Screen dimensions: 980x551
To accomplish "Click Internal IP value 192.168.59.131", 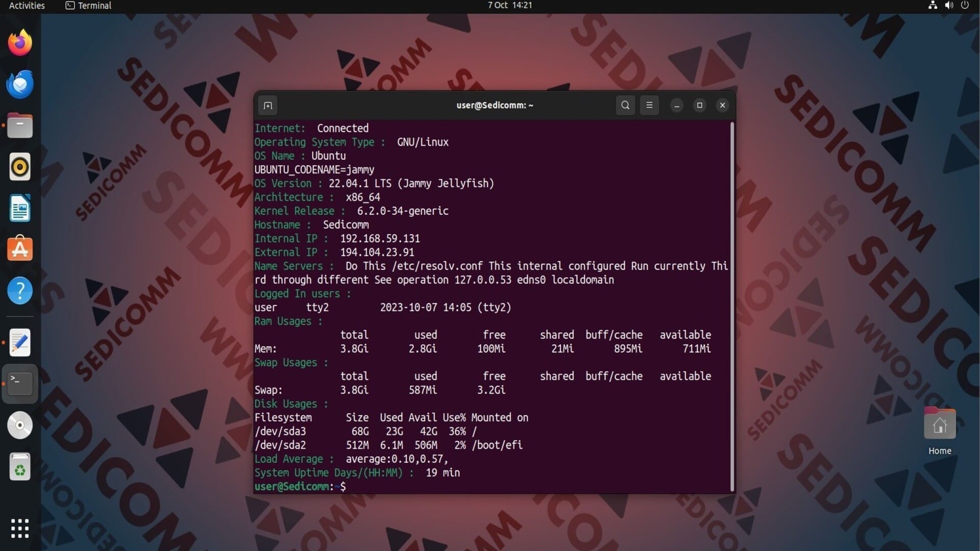I will [x=380, y=239].
